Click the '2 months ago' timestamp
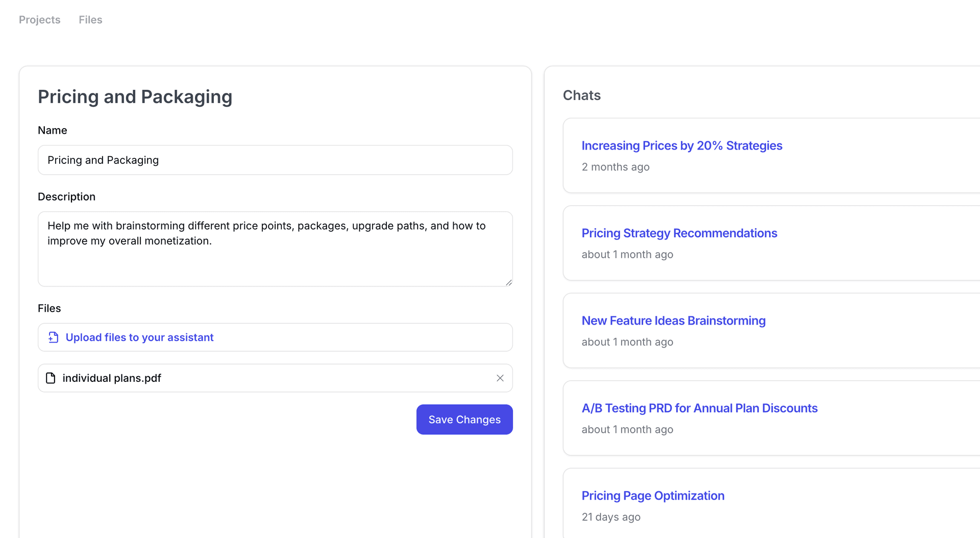980x538 pixels. (x=615, y=167)
